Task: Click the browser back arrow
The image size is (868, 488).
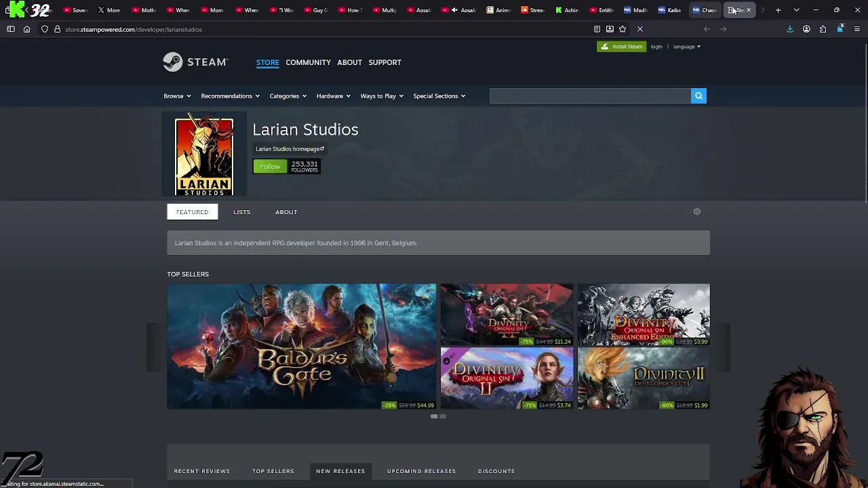Action: pyautogui.click(x=707, y=29)
